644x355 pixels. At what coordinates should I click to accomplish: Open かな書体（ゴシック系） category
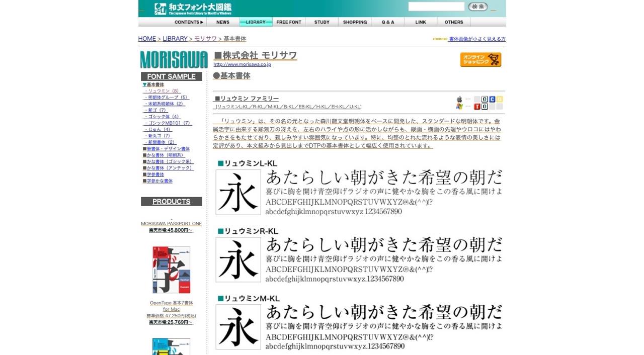pyautogui.click(x=168, y=161)
